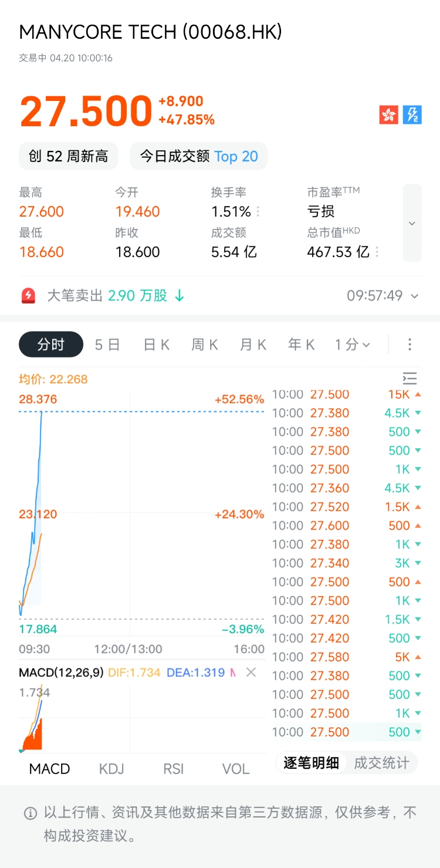Tap the red alarm icon beside 大笔卖出
The width and height of the screenshot is (440, 868).
click(28, 296)
